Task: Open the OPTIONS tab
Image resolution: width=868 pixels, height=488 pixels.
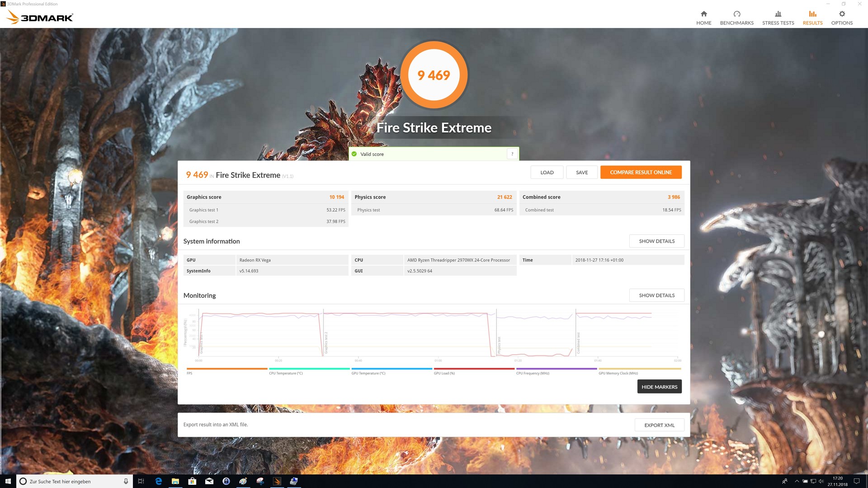Action: coord(841,18)
